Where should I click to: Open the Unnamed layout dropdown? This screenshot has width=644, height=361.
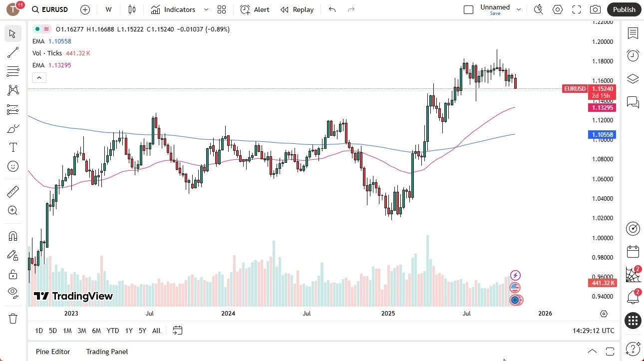(518, 9)
